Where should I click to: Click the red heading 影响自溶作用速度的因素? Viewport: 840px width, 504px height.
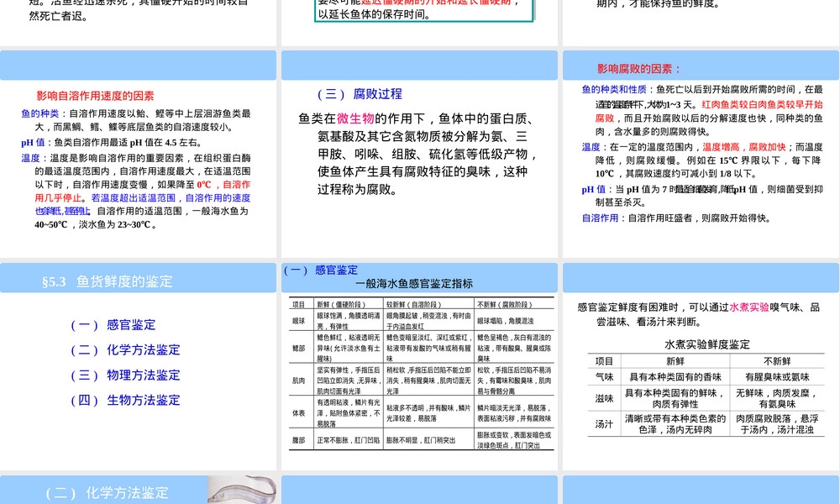click(96, 96)
